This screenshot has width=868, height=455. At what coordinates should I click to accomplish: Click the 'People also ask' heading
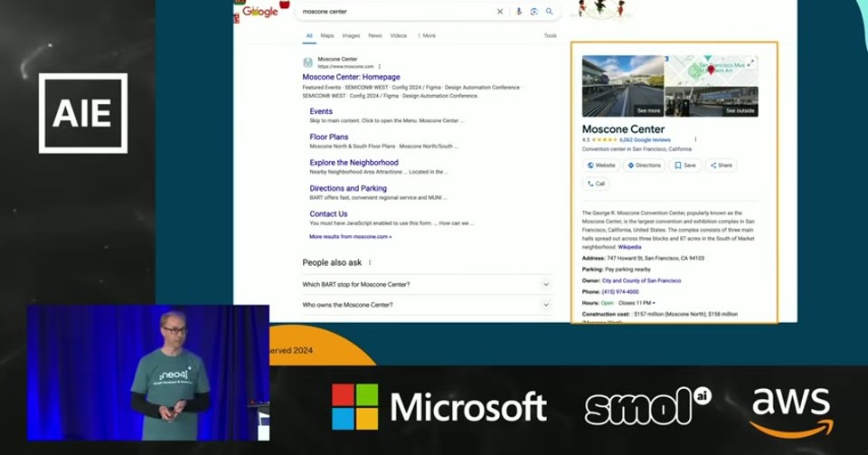332,262
